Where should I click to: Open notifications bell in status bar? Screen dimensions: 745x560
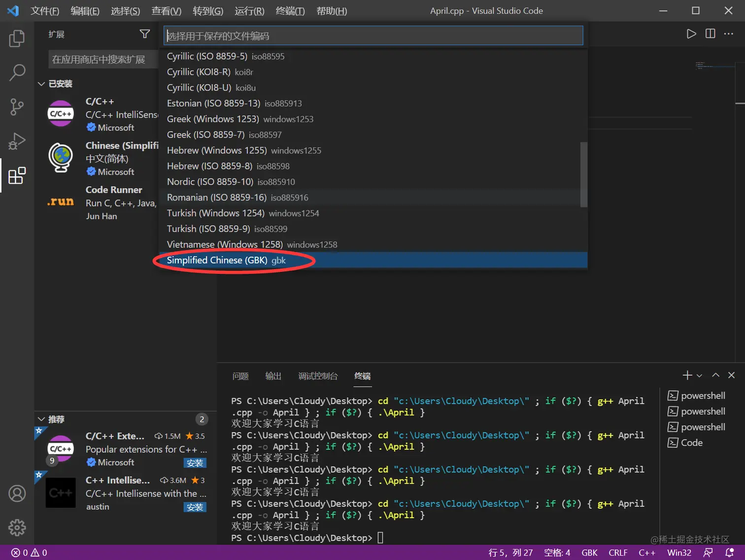729,553
